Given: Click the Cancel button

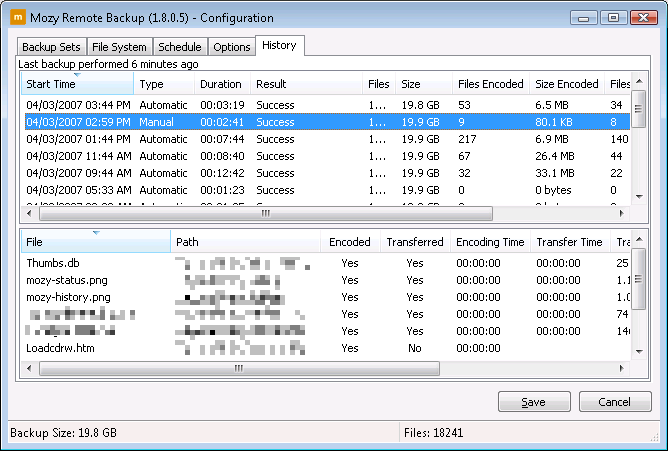Looking at the screenshot, I should [x=615, y=402].
